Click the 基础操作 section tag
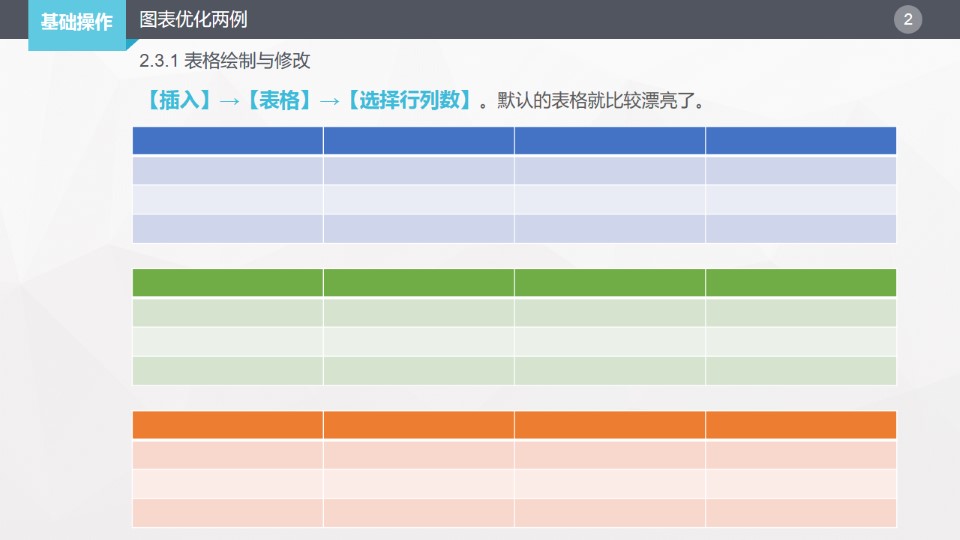Screen dimensions: 960x540 point(76,22)
